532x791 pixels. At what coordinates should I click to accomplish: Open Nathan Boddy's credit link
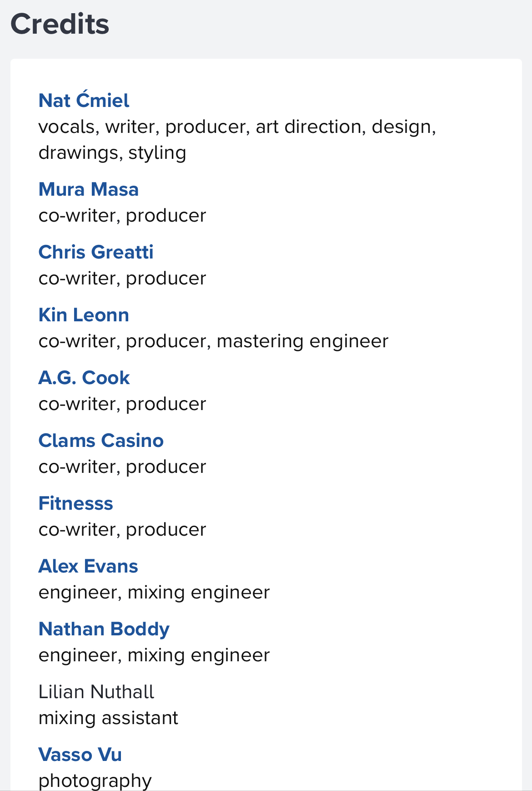pyautogui.click(x=104, y=629)
